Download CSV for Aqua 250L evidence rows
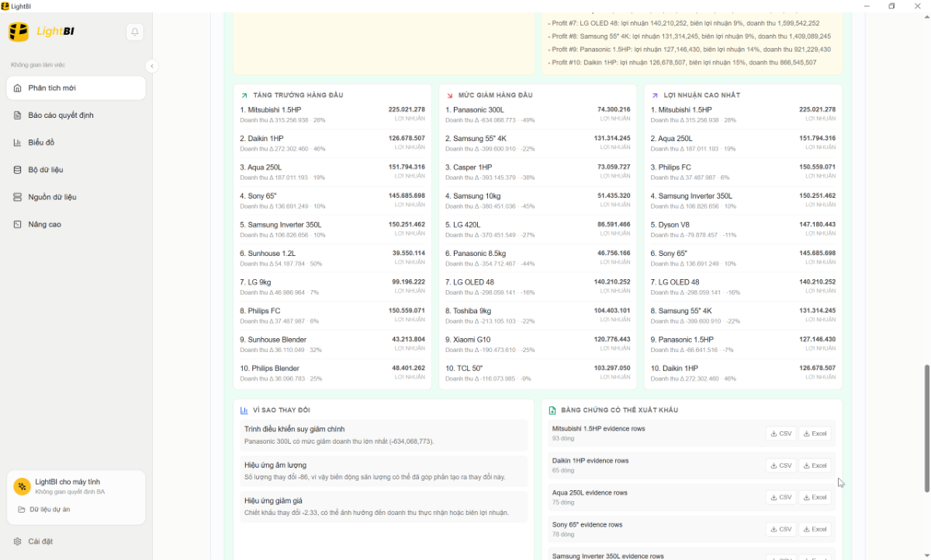Image resolution: width=931 pixels, height=560 pixels. (x=781, y=497)
